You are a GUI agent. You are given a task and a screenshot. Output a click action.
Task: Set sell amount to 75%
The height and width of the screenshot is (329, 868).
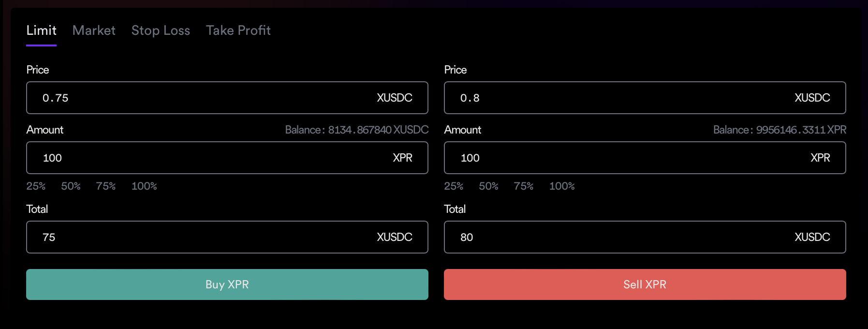click(523, 186)
